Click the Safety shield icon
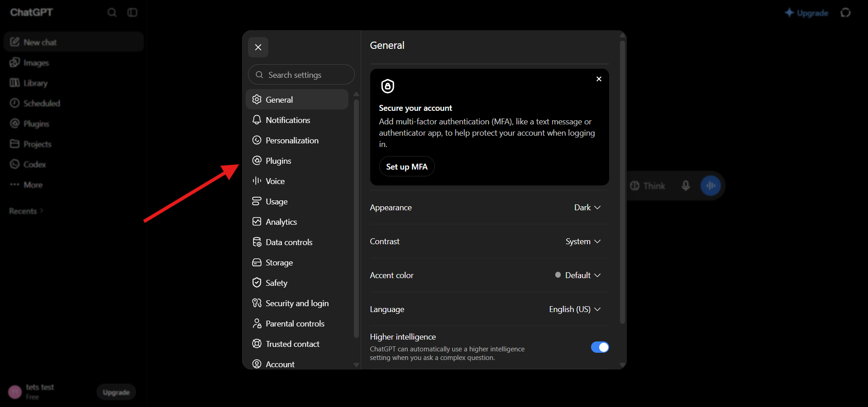Viewport: 868px width, 407px height. 257,283
